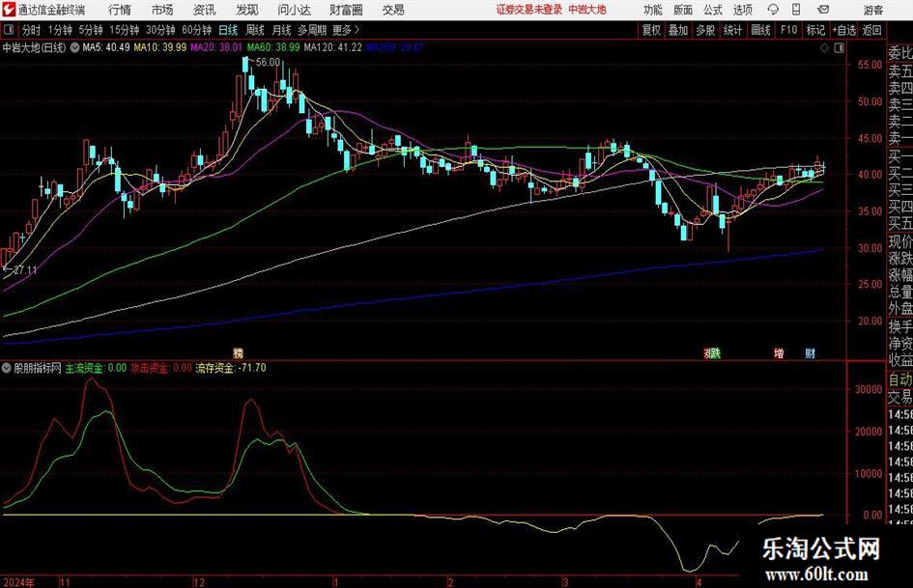Viewport: 913px width, 588px height.
Task: Click the 返回 back button
Action: pyautogui.click(x=872, y=30)
